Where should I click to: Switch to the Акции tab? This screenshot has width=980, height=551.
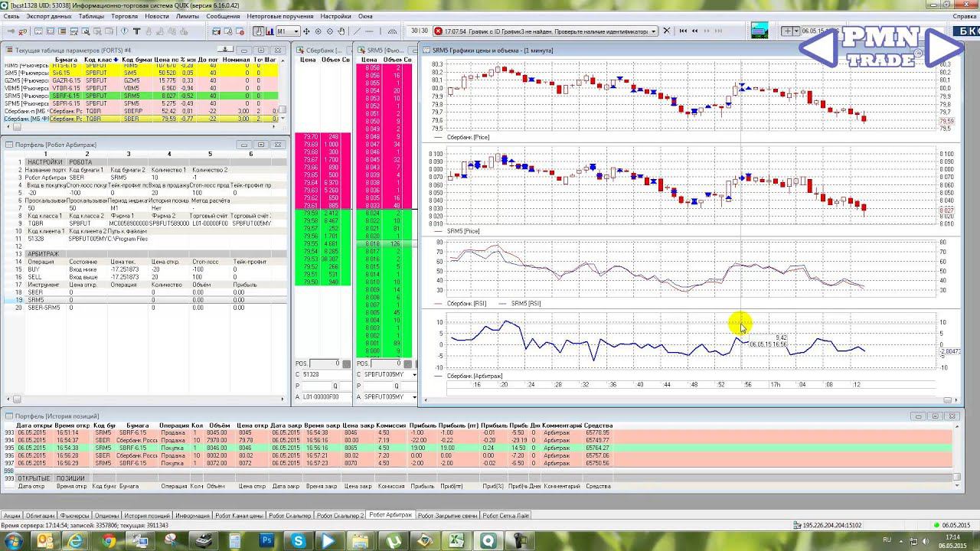(11, 516)
